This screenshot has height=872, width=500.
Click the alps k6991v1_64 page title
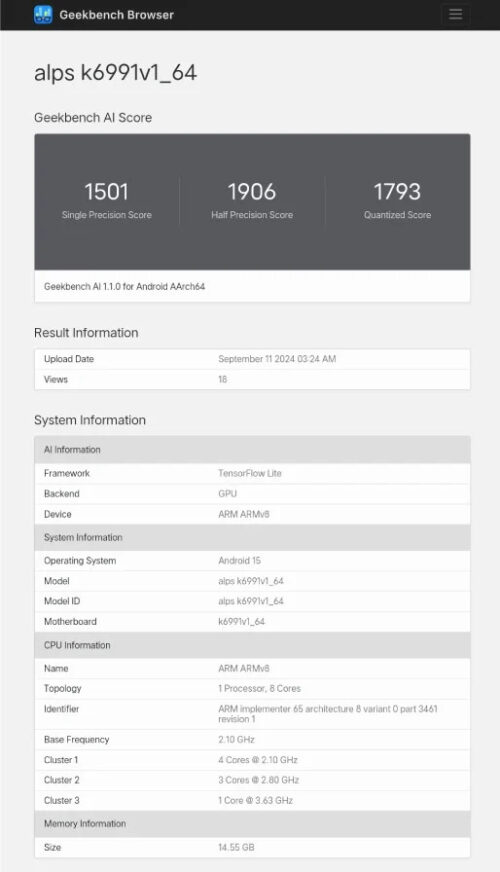[x=115, y=73]
